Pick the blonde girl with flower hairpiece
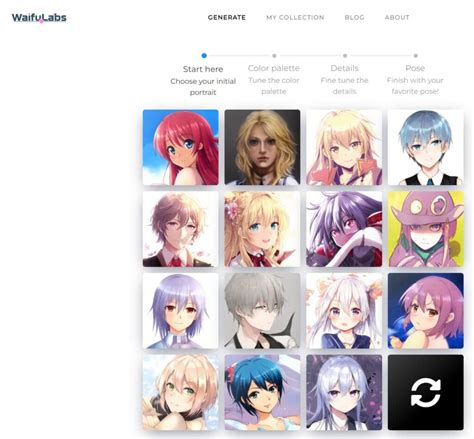Screen dimensions: 474x439 (262, 229)
